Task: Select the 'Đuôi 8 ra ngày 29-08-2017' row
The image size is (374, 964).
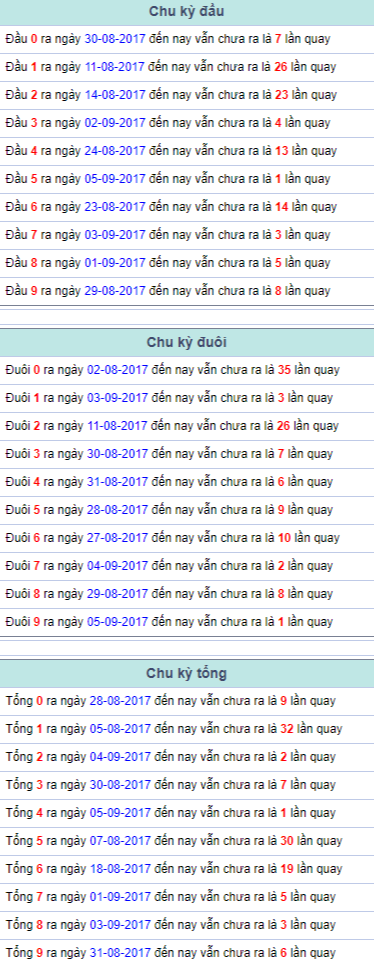Action: 187,594
